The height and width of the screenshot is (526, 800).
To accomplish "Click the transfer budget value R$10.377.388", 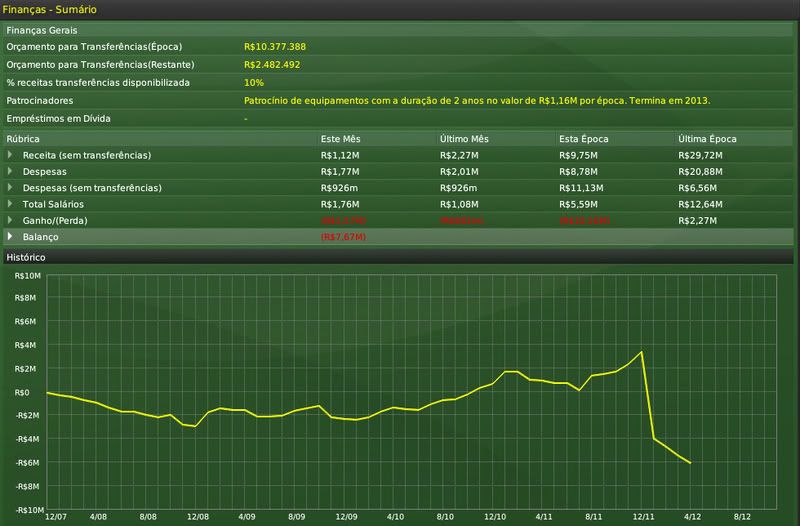I will [275, 47].
